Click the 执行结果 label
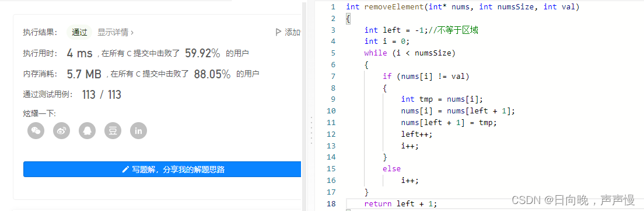The width and height of the screenshot is (644, 211). coord(40,32)
